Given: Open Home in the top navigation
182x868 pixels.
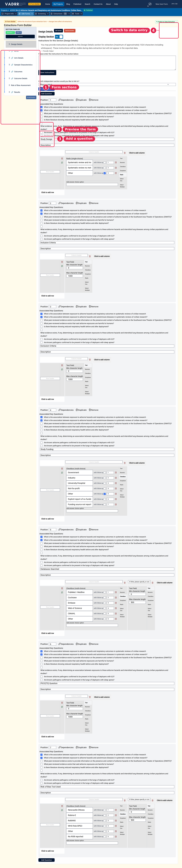Looking at the screenshot, I should pos(47,4).
